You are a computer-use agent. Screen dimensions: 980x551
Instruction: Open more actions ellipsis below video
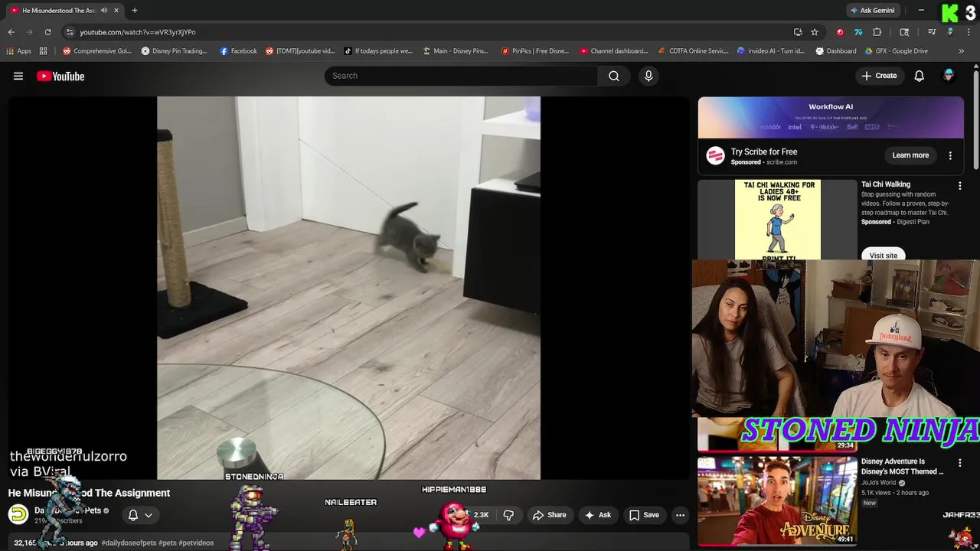680,515
